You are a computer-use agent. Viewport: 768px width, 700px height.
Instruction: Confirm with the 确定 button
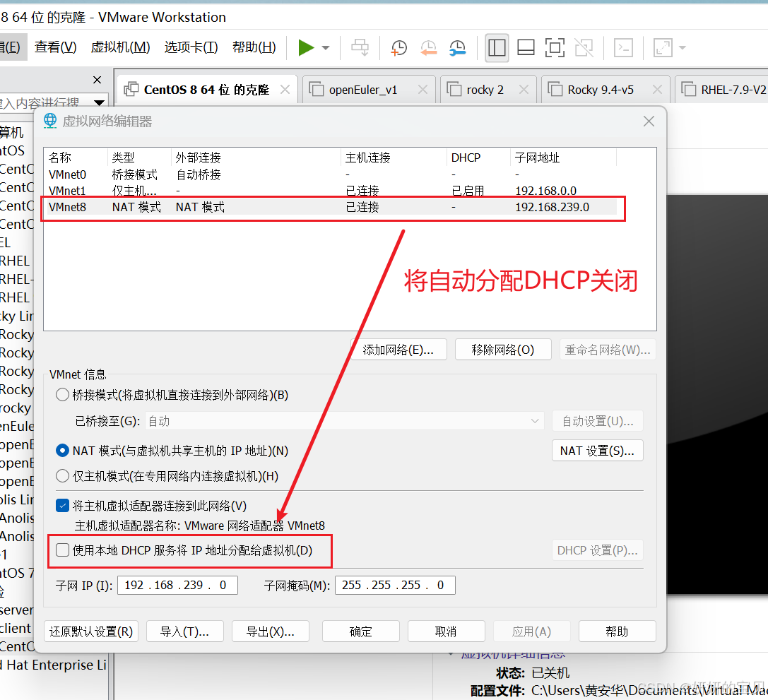pos(361,631)
